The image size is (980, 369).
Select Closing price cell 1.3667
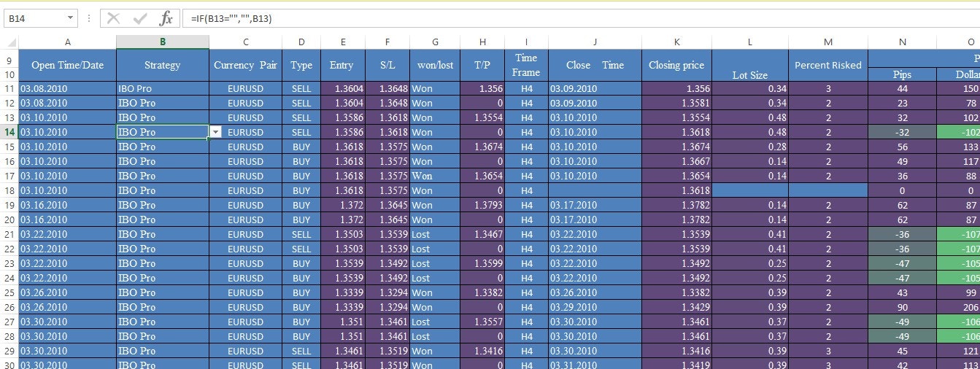[676, 161]
